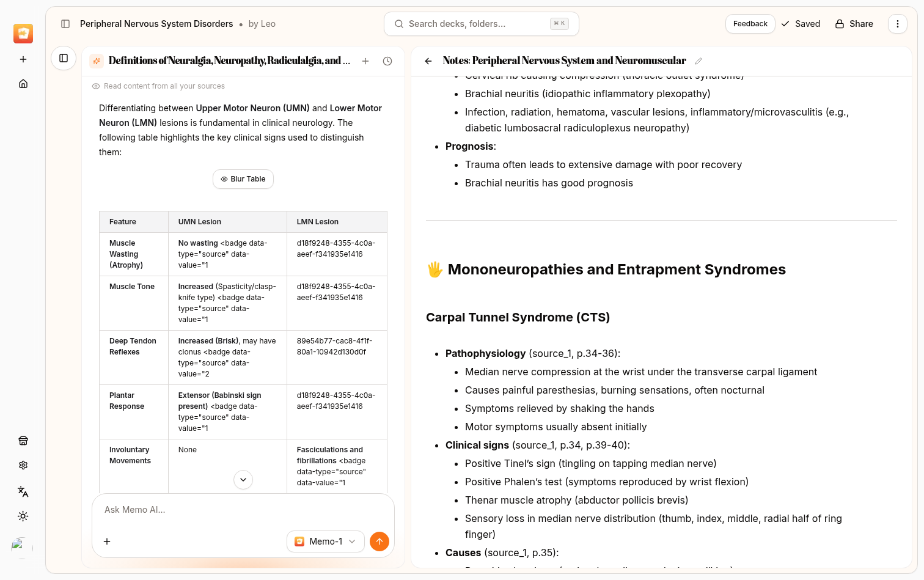The width and height of the screenshot is (924, 580).
Task: Open the language translation icon
Action: point(23,491)
